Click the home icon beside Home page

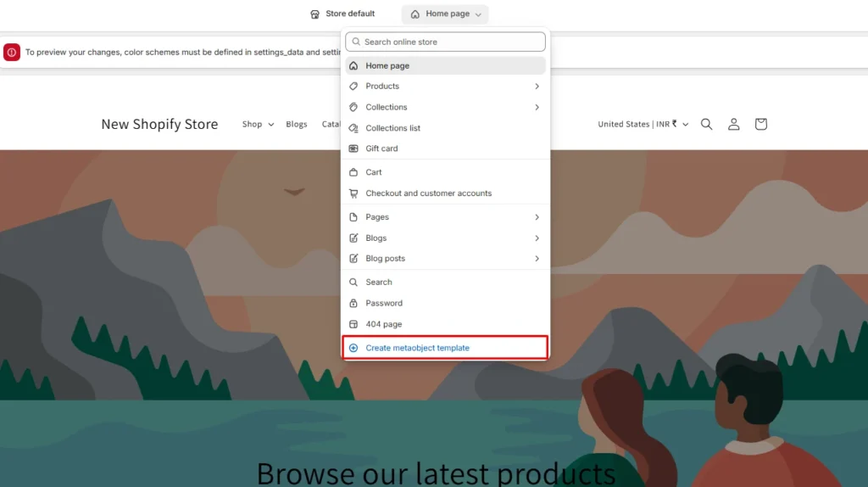415,14
